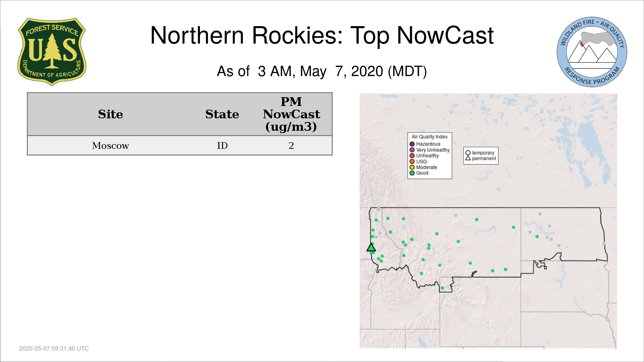Click the USG orange legend dot
The width and height of the screenshot is (644, 362).
pos(412,162)
